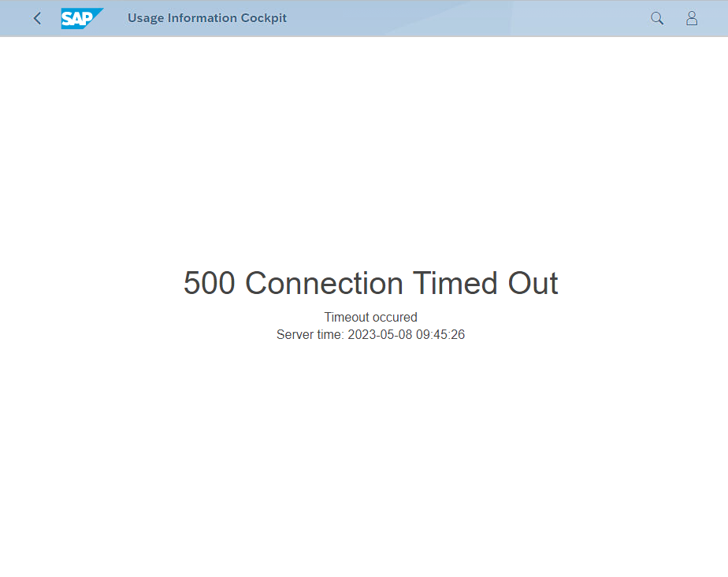
Task: Click the Usage Information Cockpit title
Action: click(x=207, y=18)
